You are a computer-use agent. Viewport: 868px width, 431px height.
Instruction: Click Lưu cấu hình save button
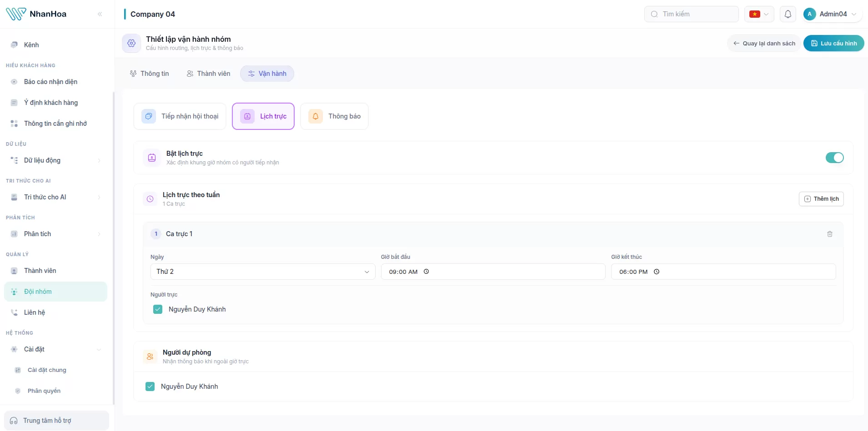(833, 44)
